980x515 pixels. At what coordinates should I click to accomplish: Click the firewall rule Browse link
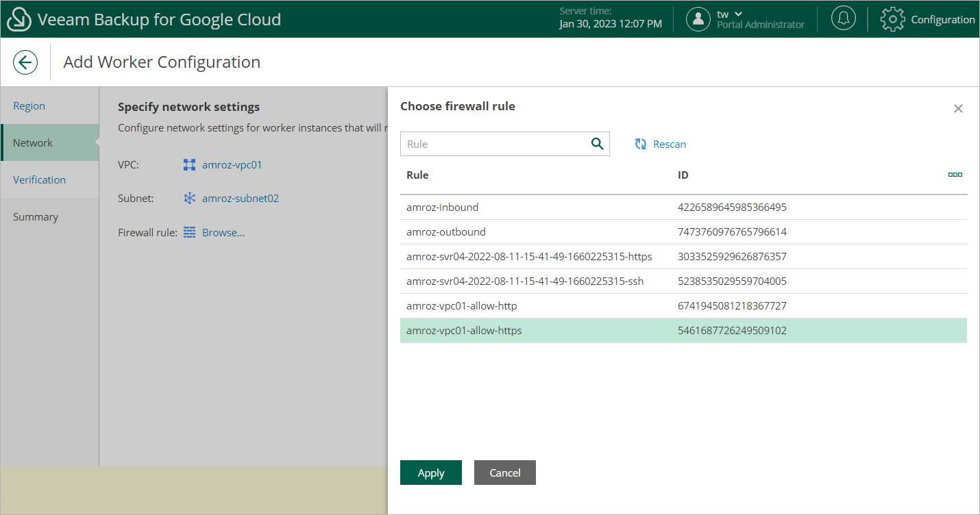point(223,233)
